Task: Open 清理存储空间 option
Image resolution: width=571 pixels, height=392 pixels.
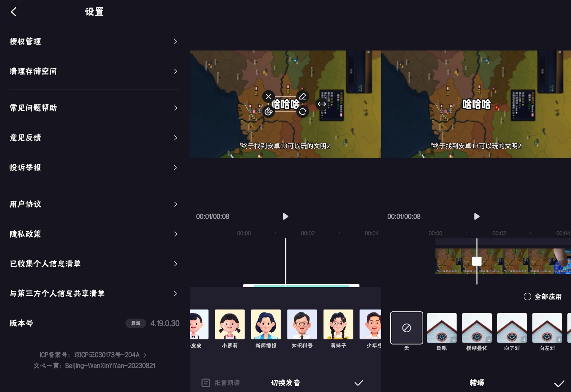Action: [x=94, y=71]
